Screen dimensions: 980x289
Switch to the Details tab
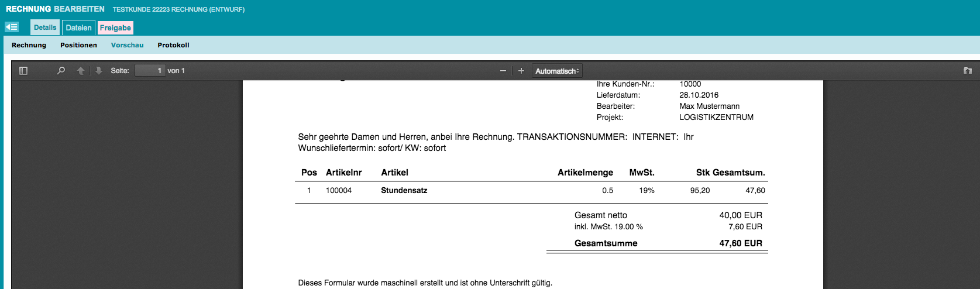click(45, 27)
